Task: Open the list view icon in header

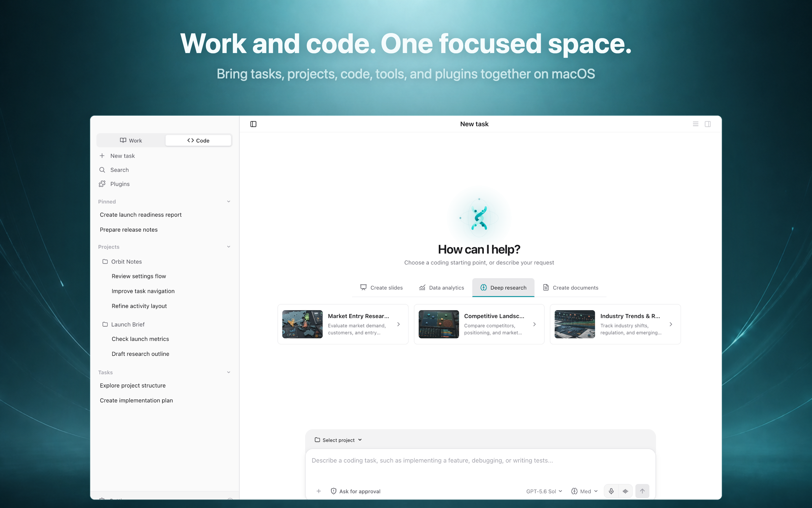Action: (696, 124)
